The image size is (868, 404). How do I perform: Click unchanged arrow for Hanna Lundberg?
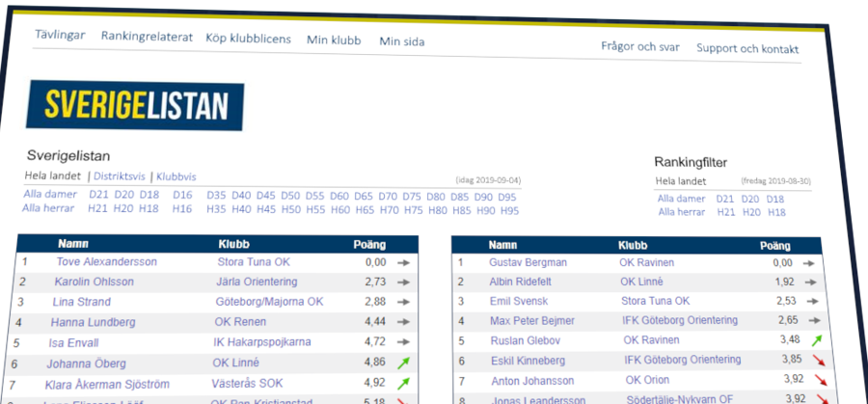coord(403,322)
